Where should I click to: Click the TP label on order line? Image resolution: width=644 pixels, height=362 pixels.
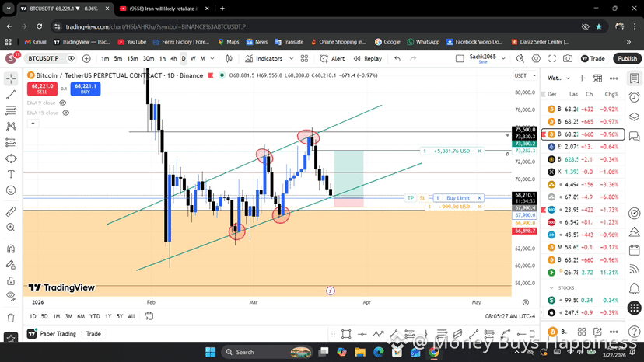tap(411, 198)
